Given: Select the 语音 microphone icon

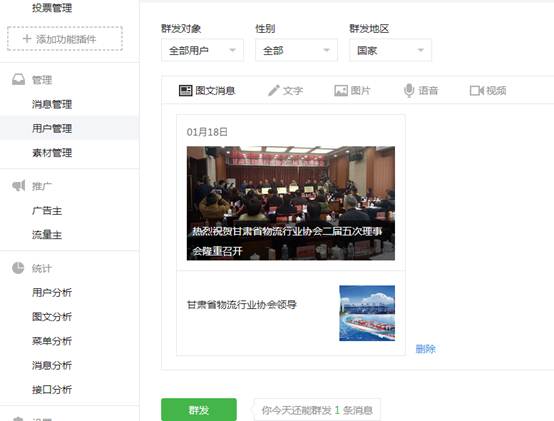Looking at the screenshot, I should click(x=409, y=90).
